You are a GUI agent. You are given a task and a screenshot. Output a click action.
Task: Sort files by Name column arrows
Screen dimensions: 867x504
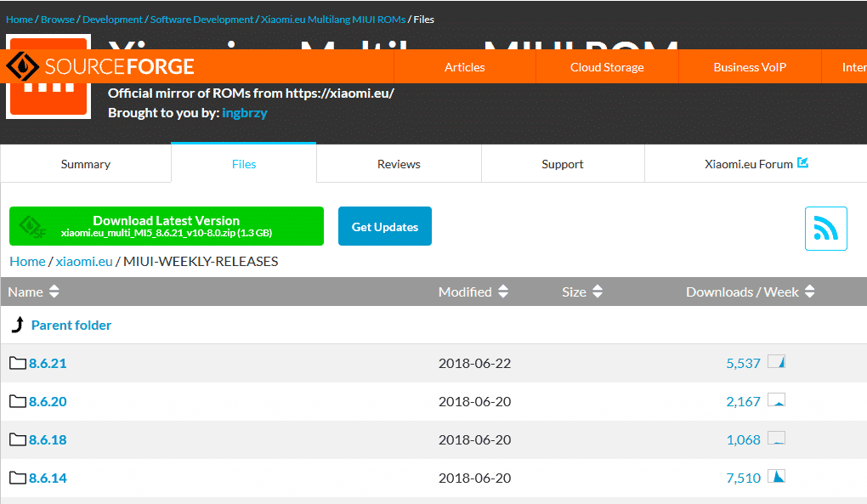[54, 292]
